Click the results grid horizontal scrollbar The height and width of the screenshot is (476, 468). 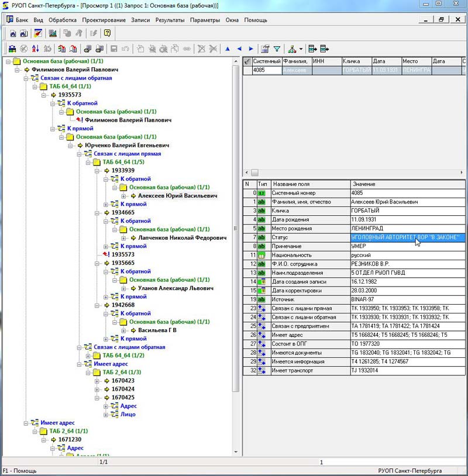(351, 173)
